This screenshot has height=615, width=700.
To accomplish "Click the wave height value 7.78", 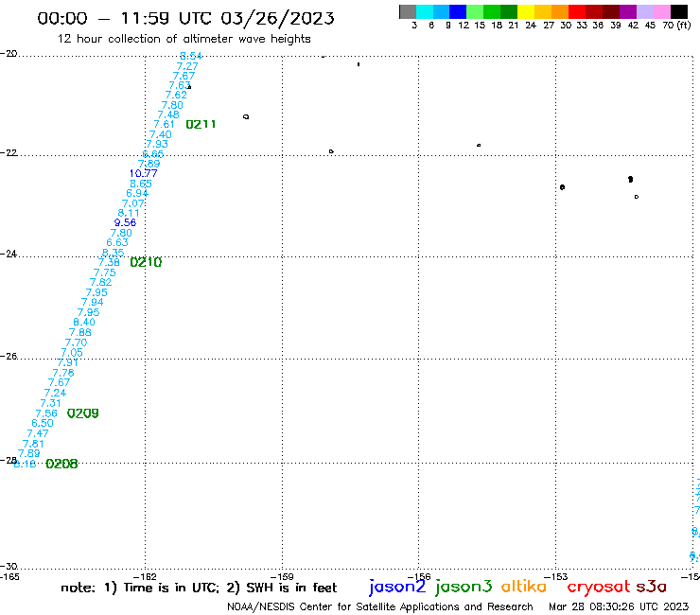I will tap(63, 373).
